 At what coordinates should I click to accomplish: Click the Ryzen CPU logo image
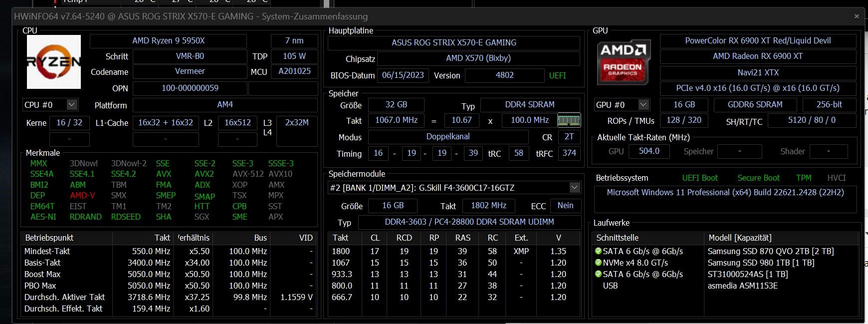click(53, 62)
